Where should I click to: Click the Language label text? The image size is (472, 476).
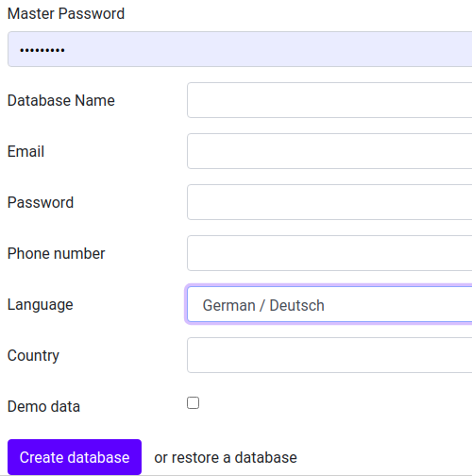(x=41, y=305)
